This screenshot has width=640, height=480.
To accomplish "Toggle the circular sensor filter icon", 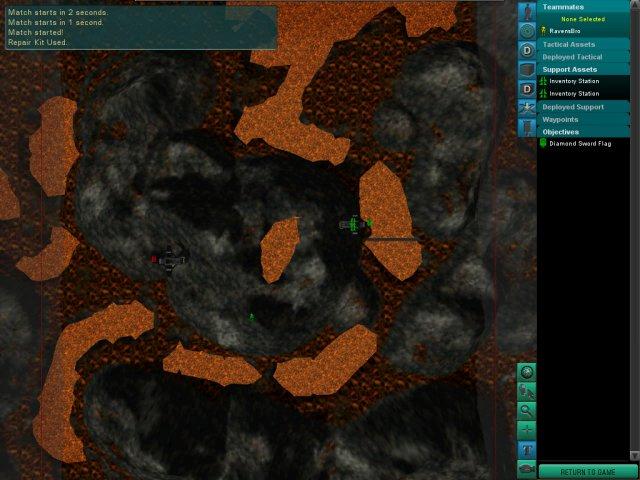I will point(527,31).
